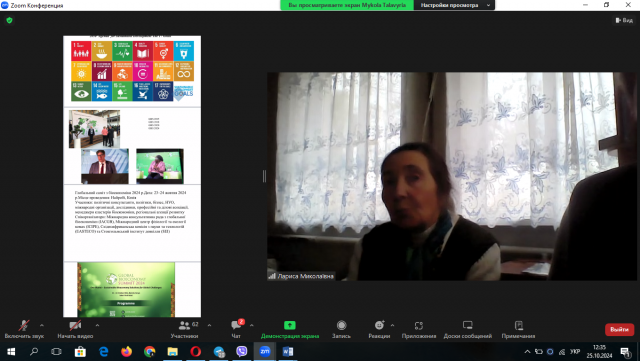Image resolution: width=640 pixels, height=361 pixels.
Task: Click the green encryption shield icon
Action: pos(9,20)
